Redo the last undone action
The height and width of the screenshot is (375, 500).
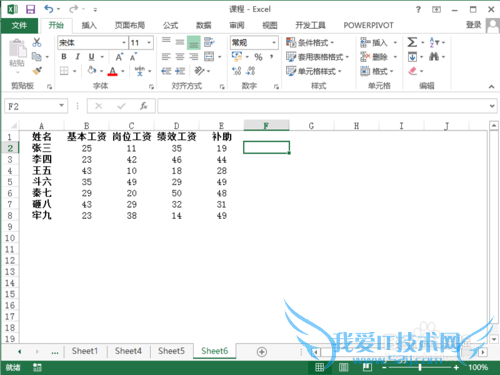click(x=73, y=9)
